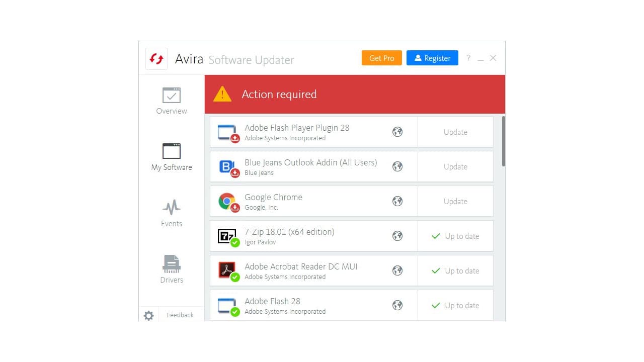The width and height of the screenshot is (644, 362).
Task: Click the Up to date status for Adobe Acrobat Reader DC MUI
Action: tap(455, 270)
